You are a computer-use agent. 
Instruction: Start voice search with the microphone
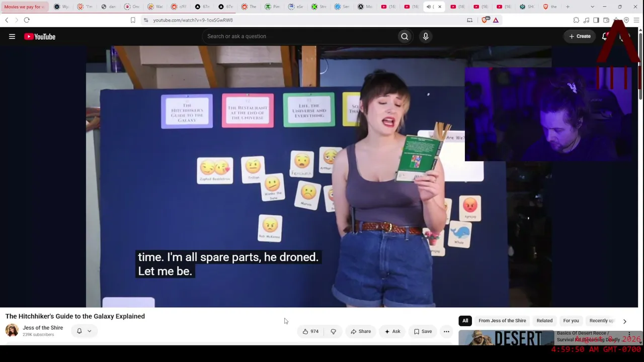click(426, 36)
